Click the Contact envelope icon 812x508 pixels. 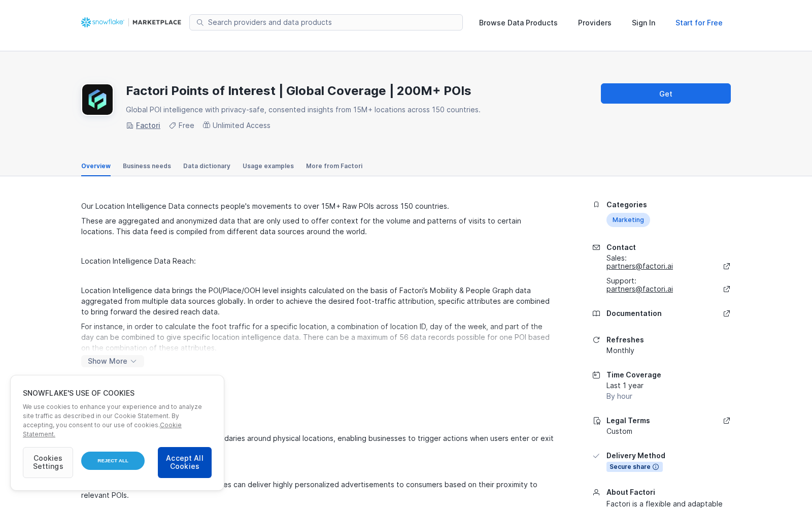click(x=596, y=247)
